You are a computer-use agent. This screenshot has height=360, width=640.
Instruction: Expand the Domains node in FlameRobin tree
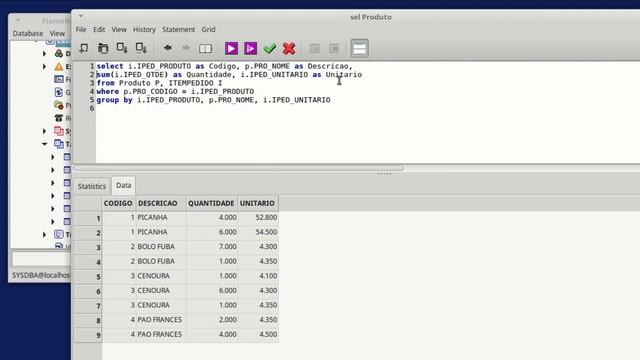(44, 53)
